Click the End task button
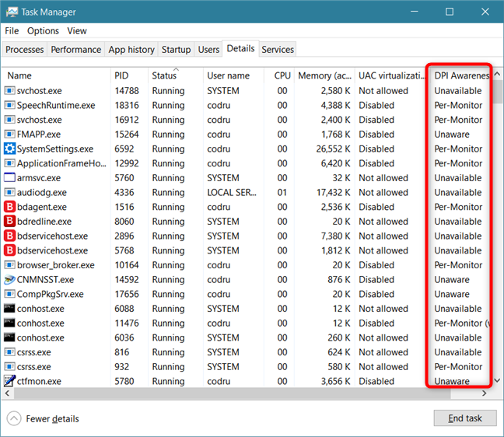Image resolution: width=504 pixels, height=437 pixels. pyautogui.click(x=465, y=418)
